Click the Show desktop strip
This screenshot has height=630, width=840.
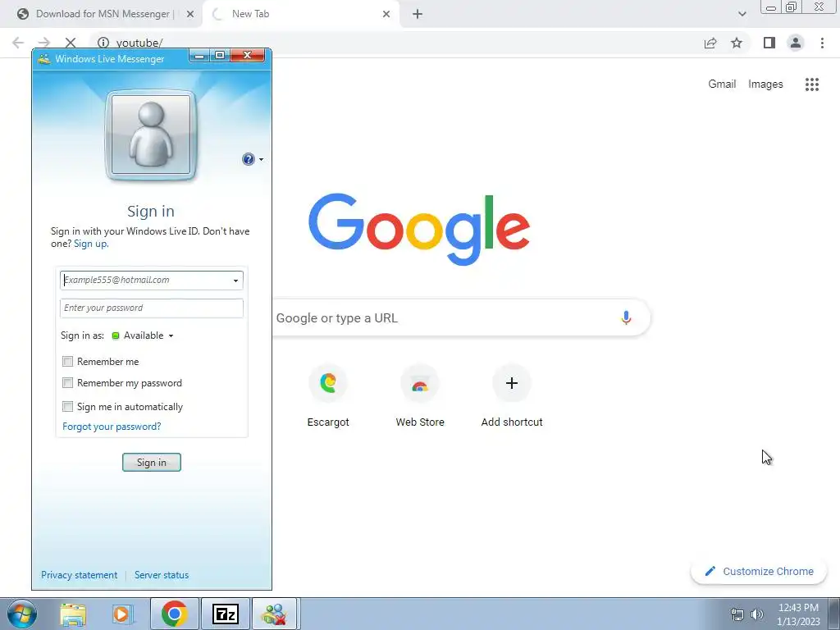(834, 614)
